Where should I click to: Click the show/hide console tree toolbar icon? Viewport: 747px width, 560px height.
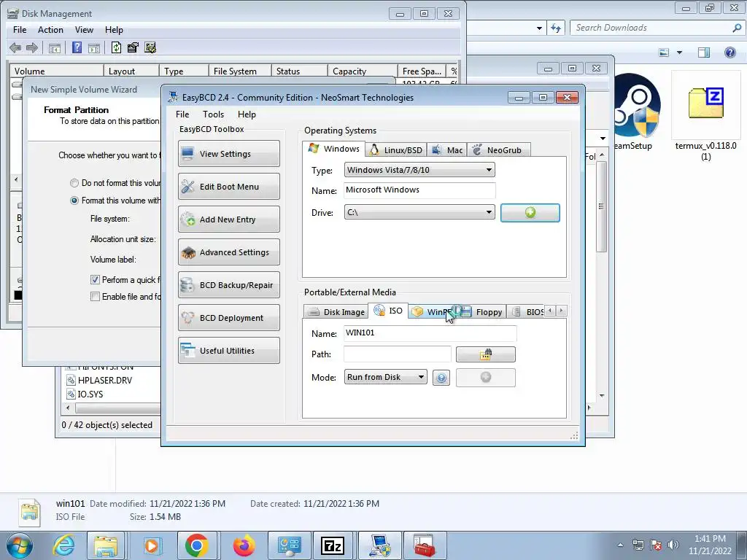point(54,48)
